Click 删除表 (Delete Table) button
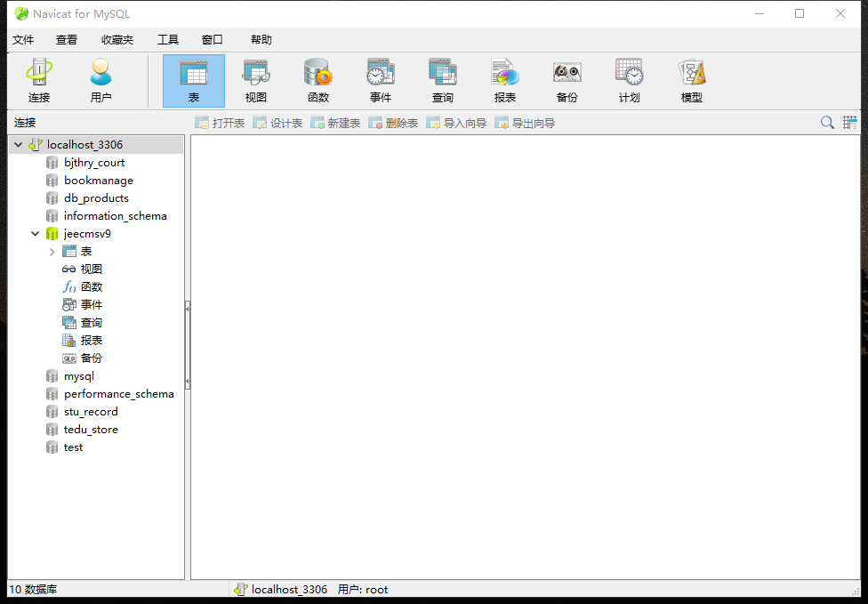 (393, 123)
